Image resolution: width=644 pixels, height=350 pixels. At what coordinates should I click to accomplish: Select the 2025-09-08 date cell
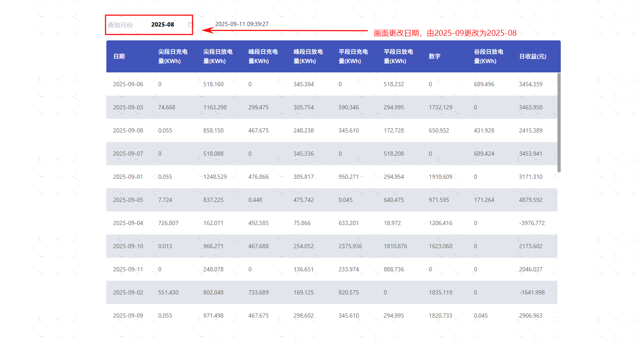[128, 130]
